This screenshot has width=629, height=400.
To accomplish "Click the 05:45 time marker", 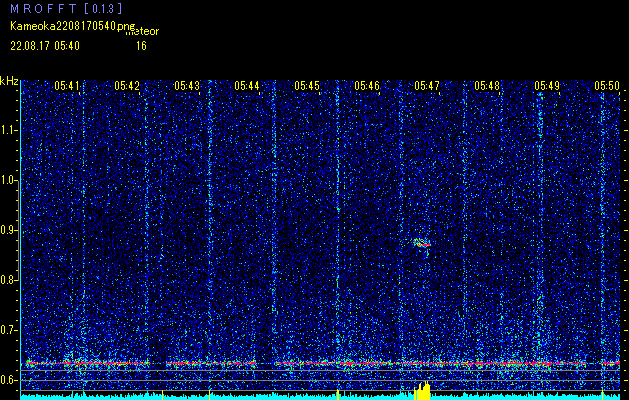I will pyautogui.click(x=307, y=85).
